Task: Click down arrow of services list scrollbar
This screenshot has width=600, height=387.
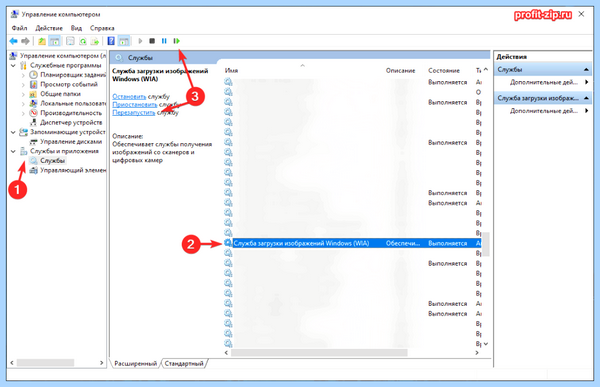Action: coord(486,344)
